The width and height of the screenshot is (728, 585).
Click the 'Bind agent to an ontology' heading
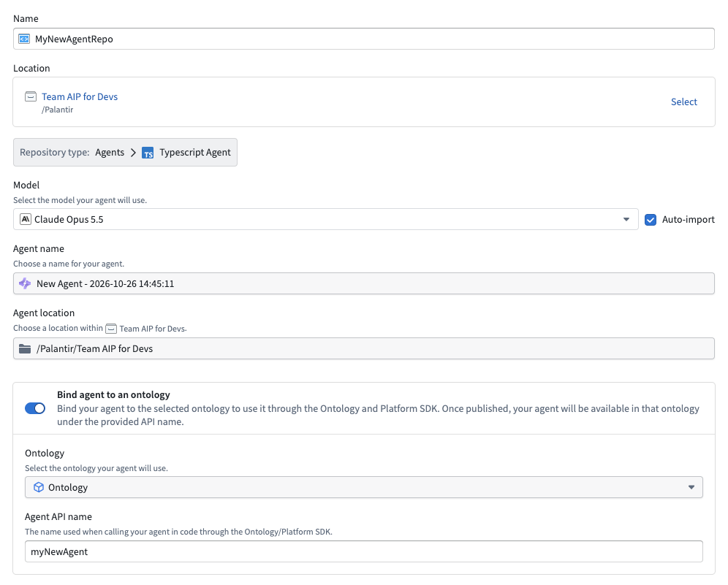(x=113, y=395)
